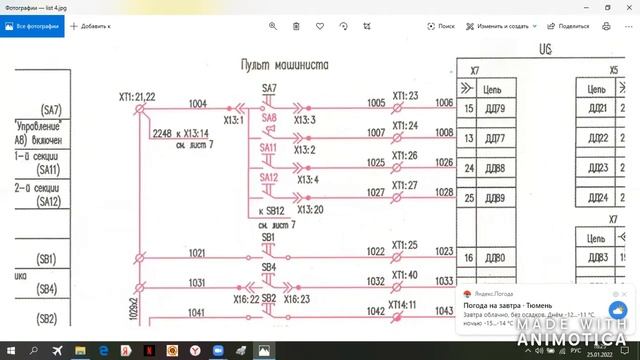Open the airplane app in taskbar
Image resolution: width=640 pixels, height=360 pixels.
coord(57,351)
